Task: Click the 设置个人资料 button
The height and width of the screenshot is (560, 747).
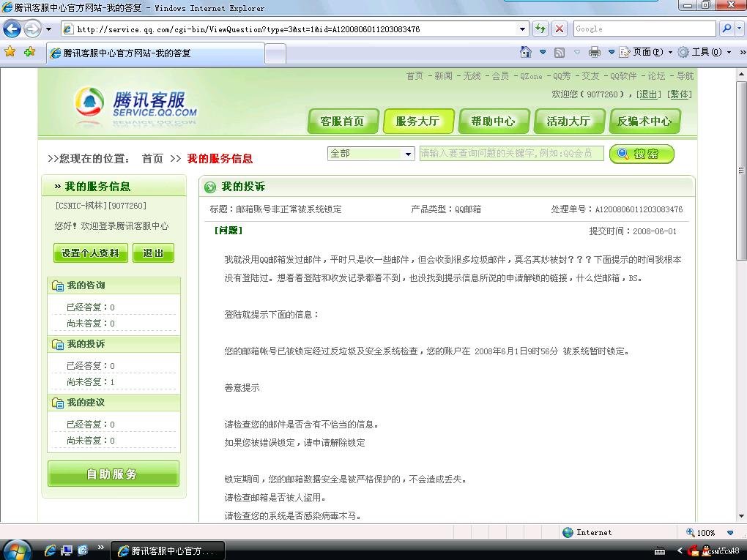Action: click(91, 253)
